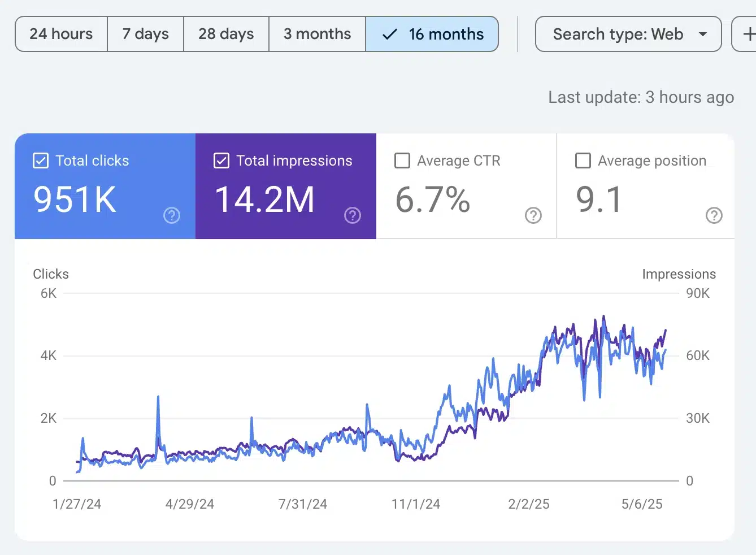The height and width of the screenshot is (555, 756).
Task: Choose the 3 months date range
Action: click(x=317, y=34)
